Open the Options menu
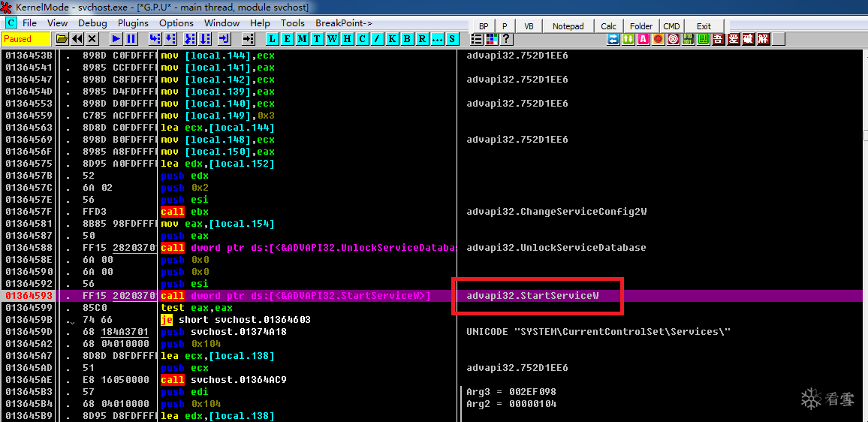Screen dimensions: 868x422 pyautogui.click(x=176, y=23)
